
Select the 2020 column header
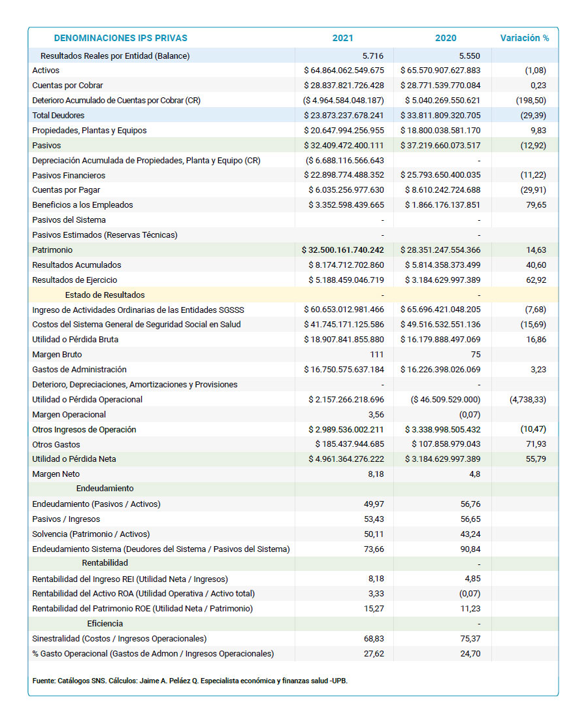(x=446, y=38)
